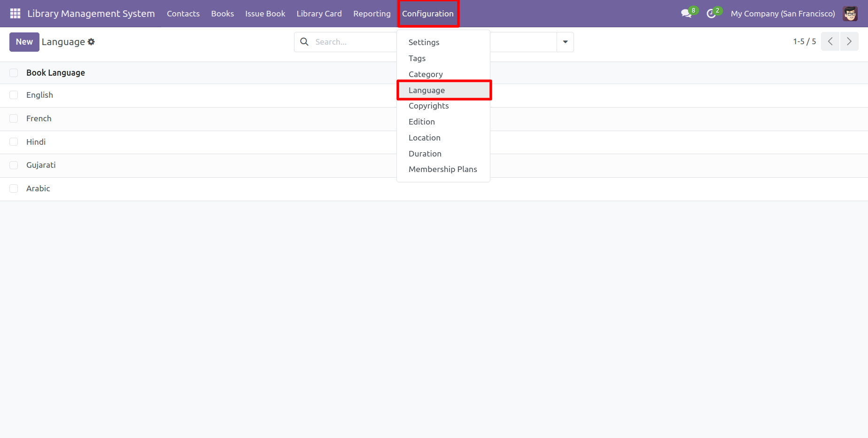The height and width of the screenshot is (438, 868).
Task: Open the activities clock icon
Action: tap(711, 14)
